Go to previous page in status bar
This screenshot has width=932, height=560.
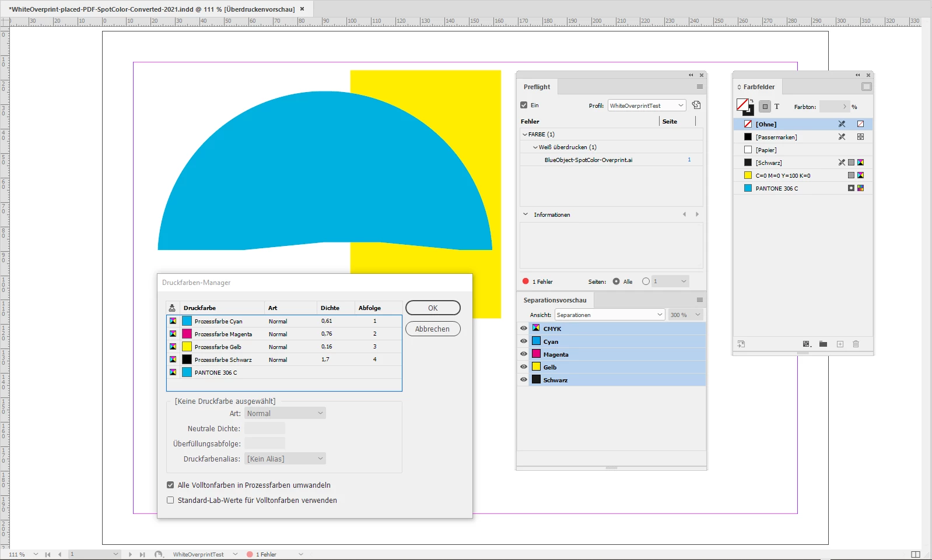[59, 555]
